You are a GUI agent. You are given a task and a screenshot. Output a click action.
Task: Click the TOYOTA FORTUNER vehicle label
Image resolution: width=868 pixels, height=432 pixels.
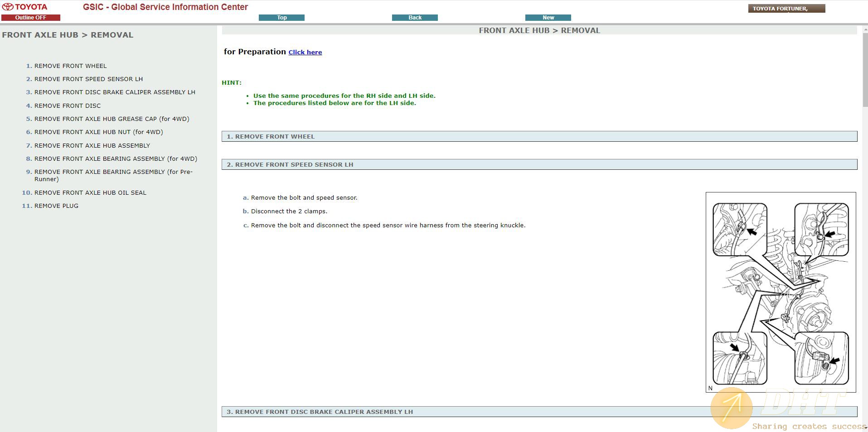786,9
